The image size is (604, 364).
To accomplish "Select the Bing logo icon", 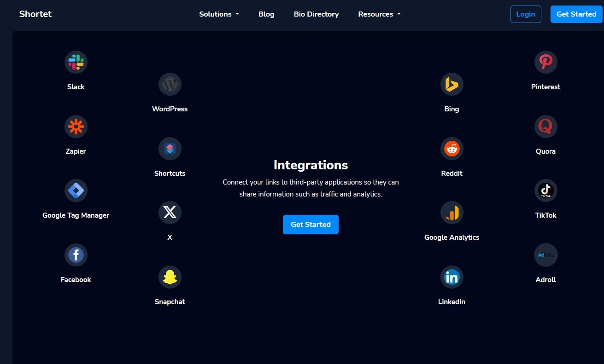I will click(x=452, y=84).
